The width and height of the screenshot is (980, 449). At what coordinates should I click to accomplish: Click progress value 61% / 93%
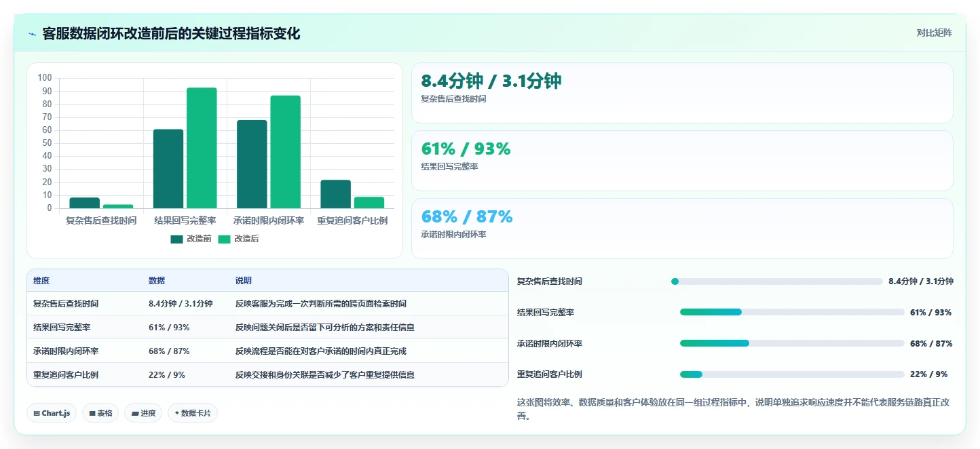click(x=930, y=313)
